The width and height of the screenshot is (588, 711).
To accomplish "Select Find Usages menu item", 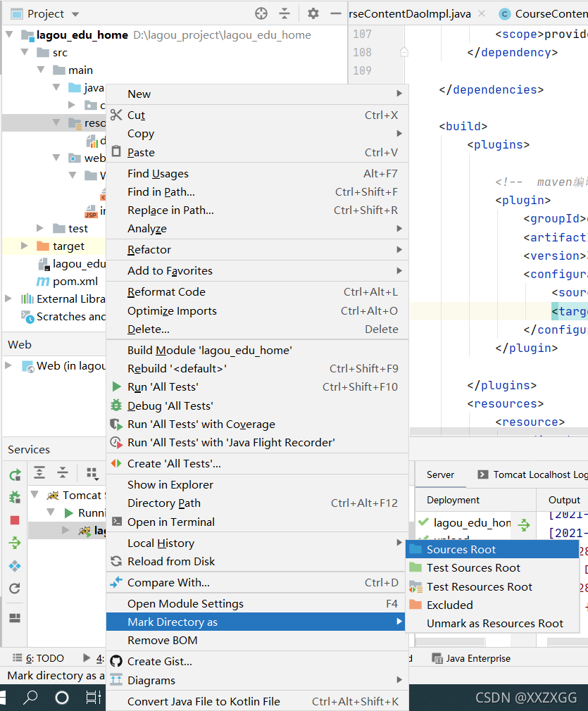I will [257, 173].
